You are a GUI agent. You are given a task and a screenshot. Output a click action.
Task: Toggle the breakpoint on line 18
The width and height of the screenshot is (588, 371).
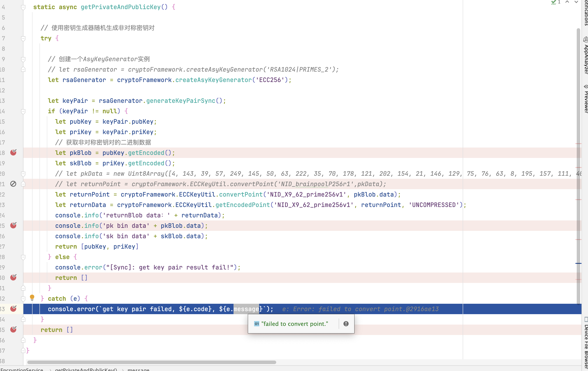pyautogui.click(x=13, y=153)
